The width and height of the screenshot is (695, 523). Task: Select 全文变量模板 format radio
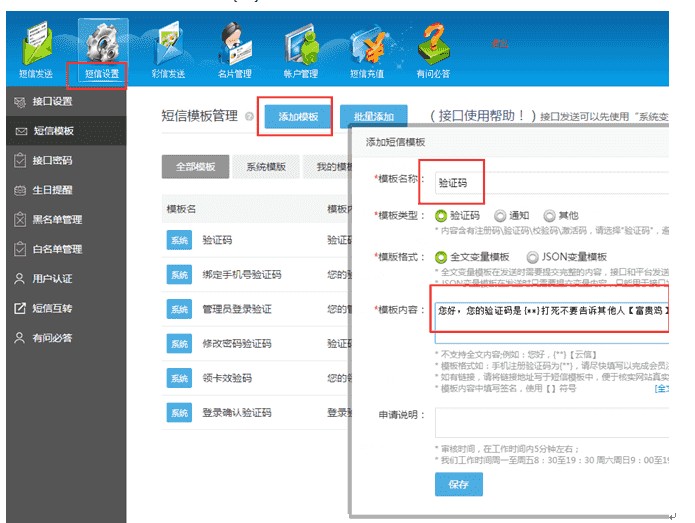point(441,257)
